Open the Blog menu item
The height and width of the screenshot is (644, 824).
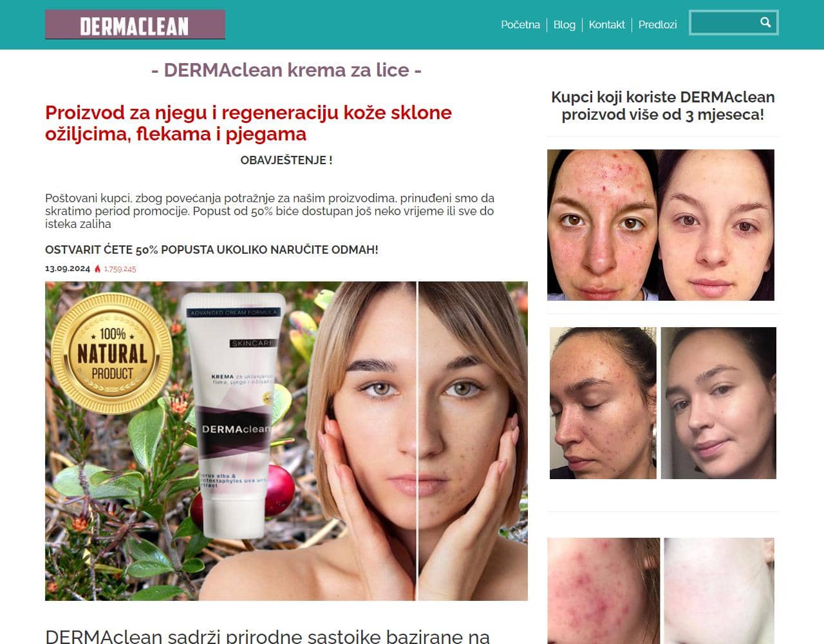[x=565, y=24]
